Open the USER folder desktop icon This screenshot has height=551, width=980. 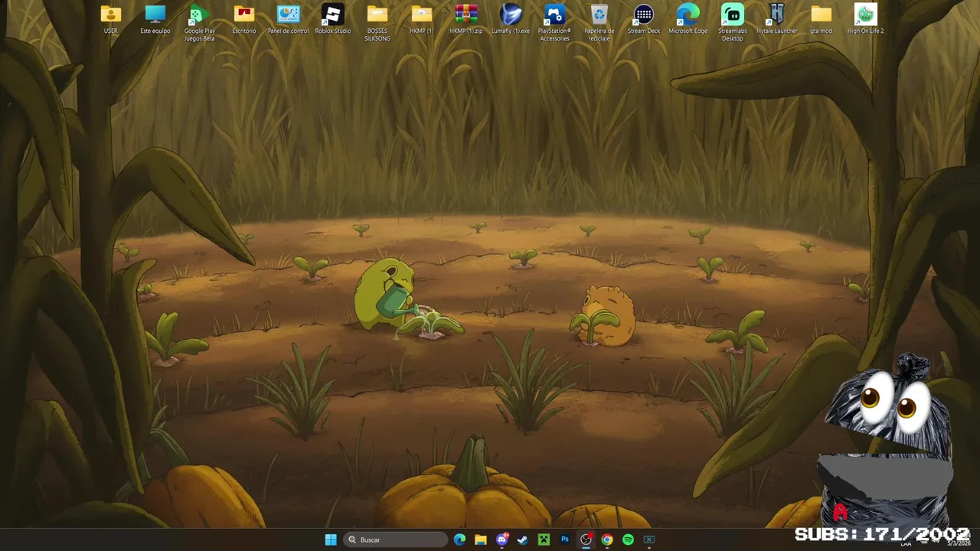[x=111, y=20]
